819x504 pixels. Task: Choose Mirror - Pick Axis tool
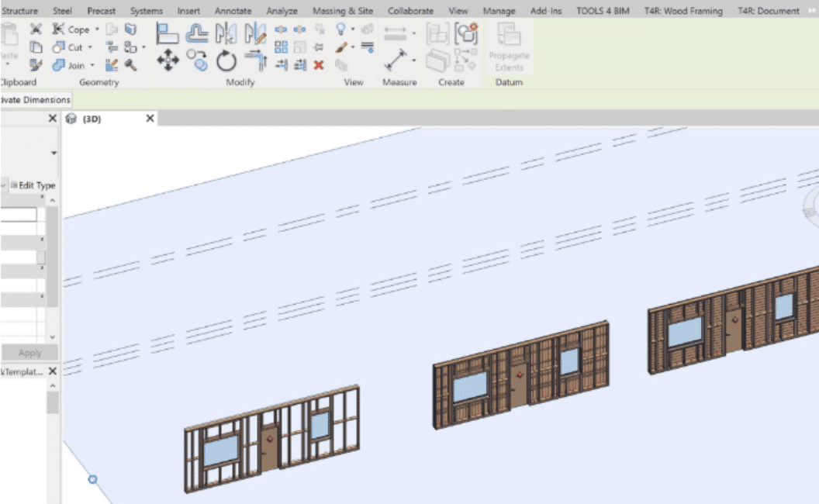[226, 33]
